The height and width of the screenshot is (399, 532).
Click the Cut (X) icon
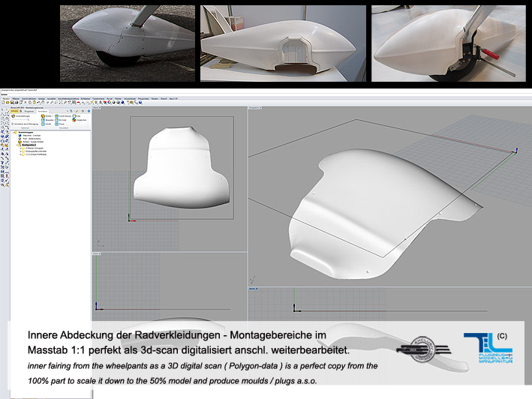point(26,103)
